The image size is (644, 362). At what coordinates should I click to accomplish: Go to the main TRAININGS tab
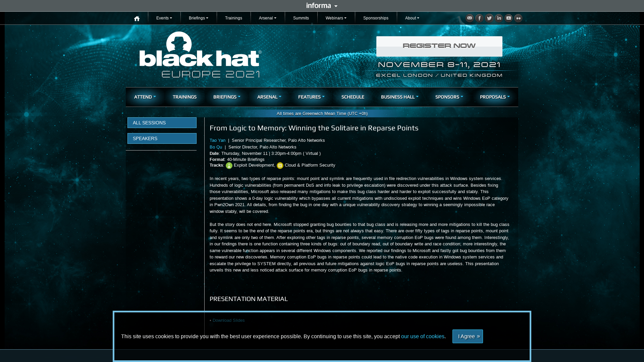[184, 97]
